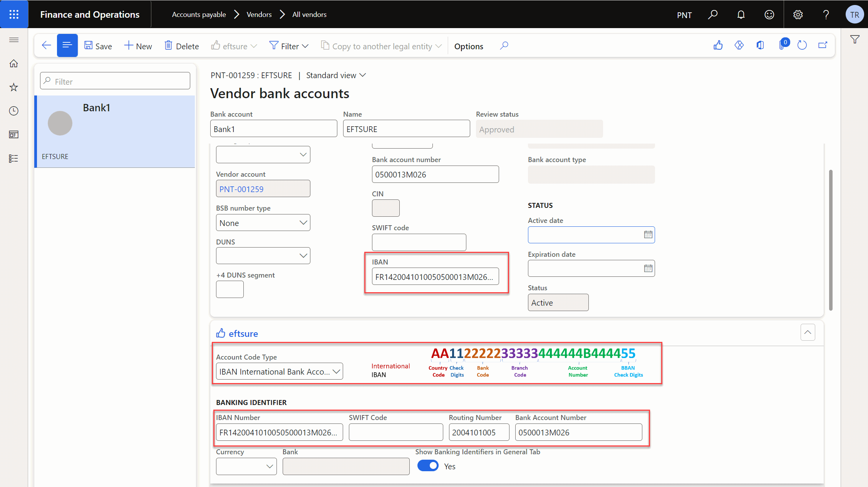This screenshot has width=868, height=487.
Task: Open Recent clock icon in sidebar
Action: tap(14, 111)
